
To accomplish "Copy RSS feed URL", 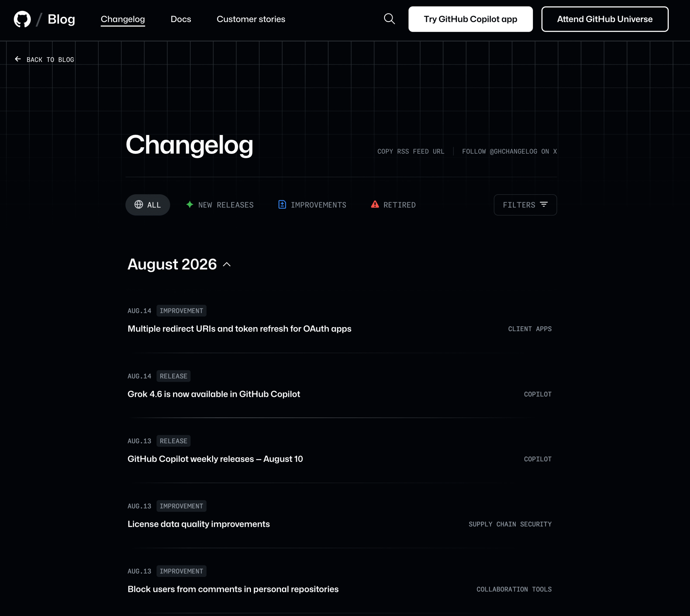I will 411,151.
